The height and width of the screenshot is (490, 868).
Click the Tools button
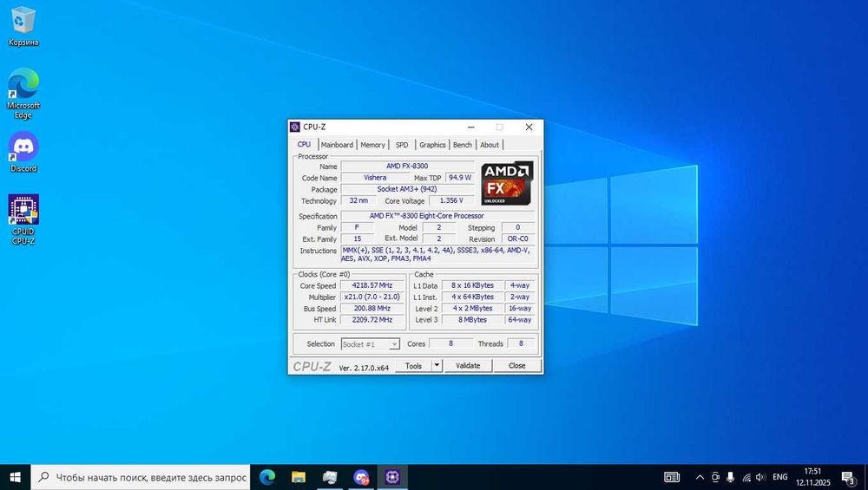tap(413, 366)
